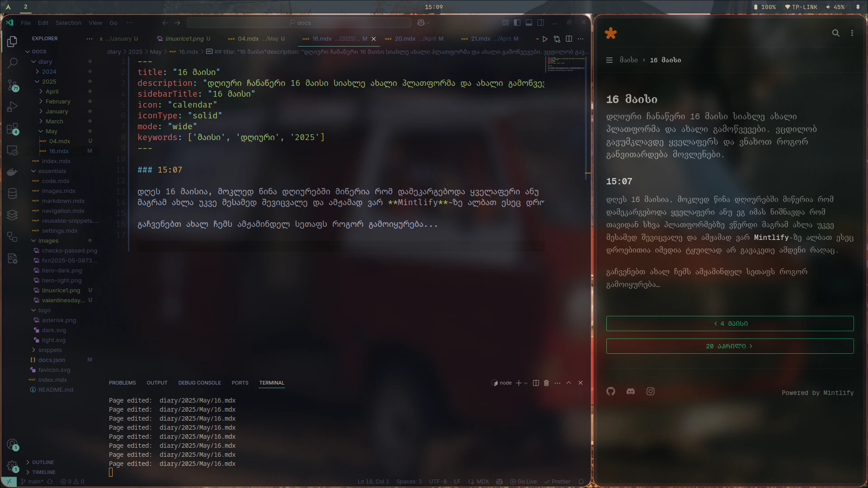Viewport: 868px width, 488px height.
Task: Click the docs command center search field
Action: click(299, 23)
